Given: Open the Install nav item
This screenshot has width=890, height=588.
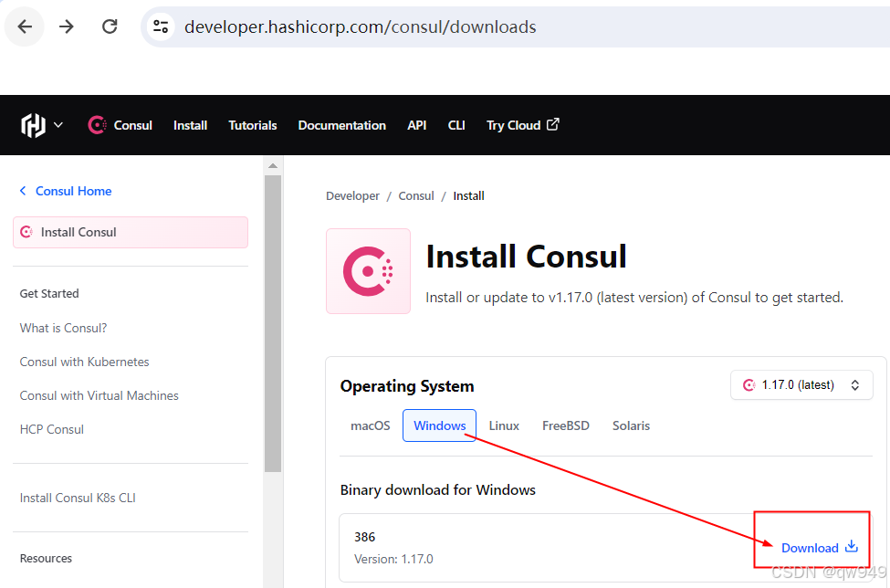Looking at the screenshot, I should pos(190,125).
